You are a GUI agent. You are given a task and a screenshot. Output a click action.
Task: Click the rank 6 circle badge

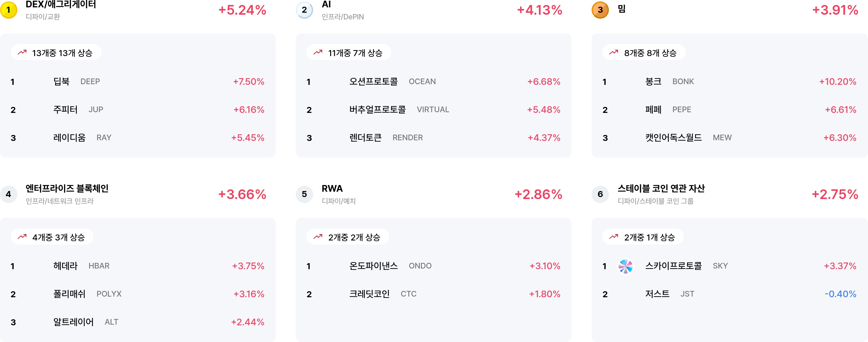[600, 194]
